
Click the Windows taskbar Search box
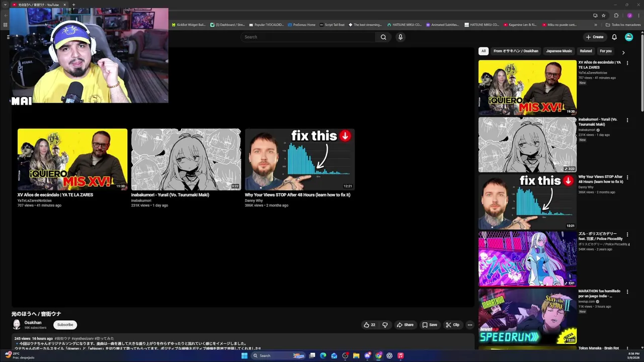point(278,355)
